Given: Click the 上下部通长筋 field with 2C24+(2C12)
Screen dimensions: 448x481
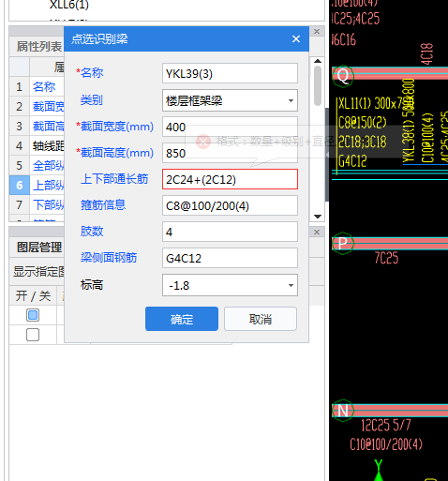Looking at the screenshot, I should 230,179.
